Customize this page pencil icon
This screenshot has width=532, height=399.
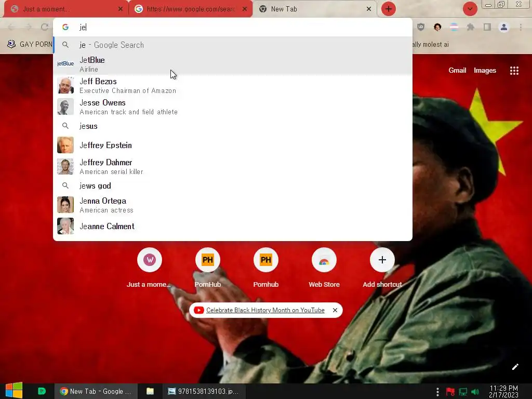tap(515, 367)
